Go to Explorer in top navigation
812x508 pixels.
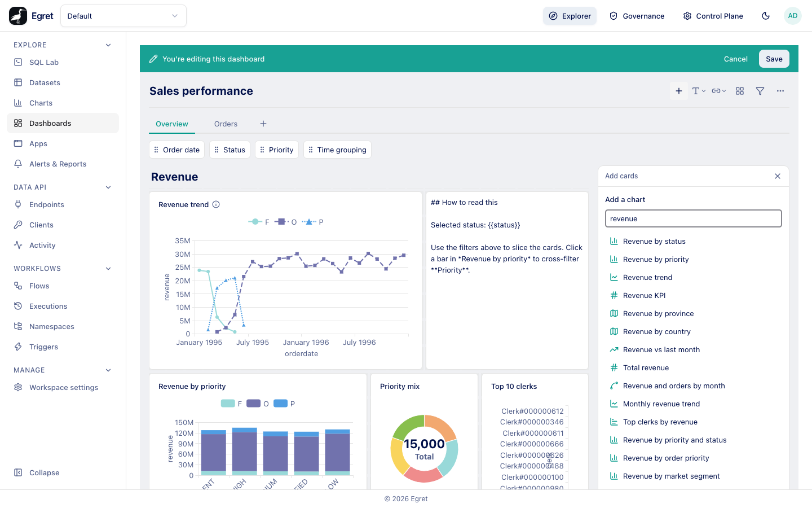[x=570, y=16]
